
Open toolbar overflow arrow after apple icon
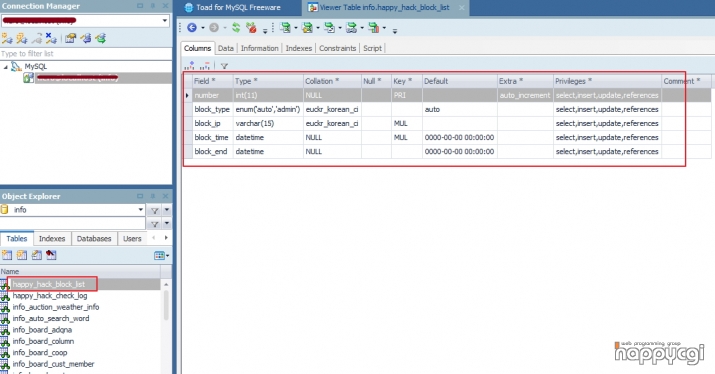265,31
